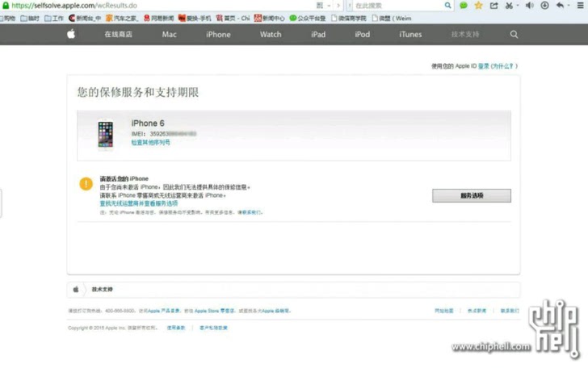588x368 pixels.
Task: Select the Watch item in Apple navigation
Action: tap(271, 35)
